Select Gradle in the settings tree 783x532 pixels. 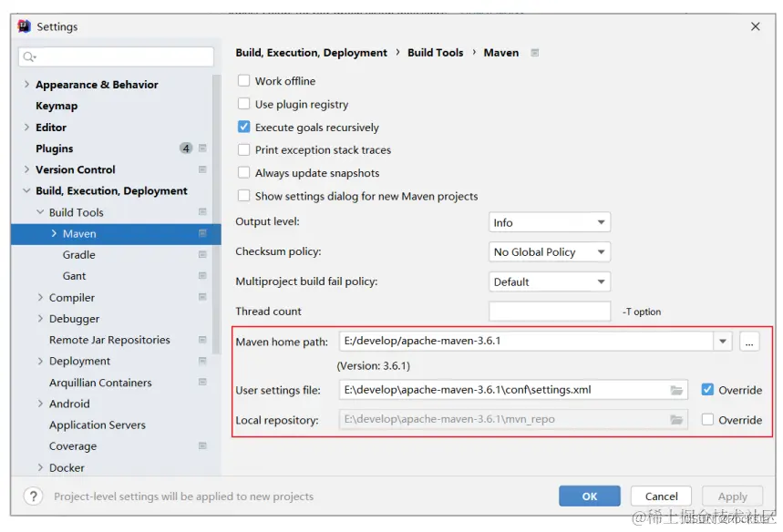pyautogui.click(x=79, y=254)
